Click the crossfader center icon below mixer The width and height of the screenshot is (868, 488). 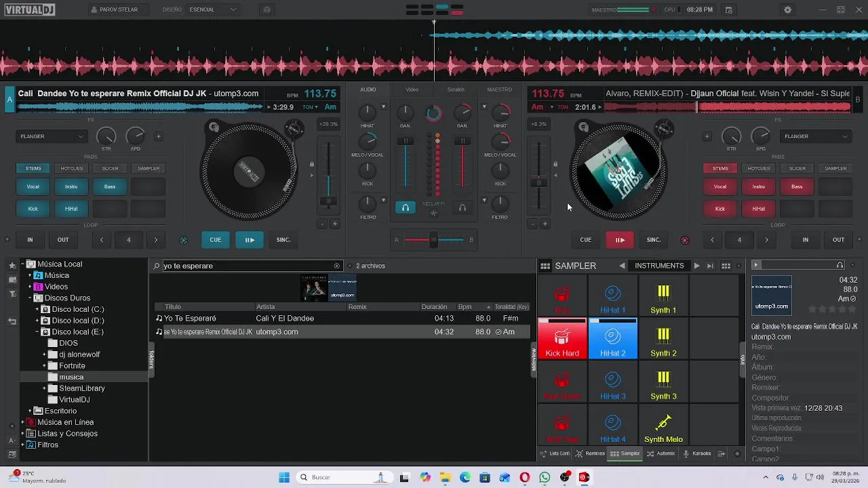coord(434,239)
